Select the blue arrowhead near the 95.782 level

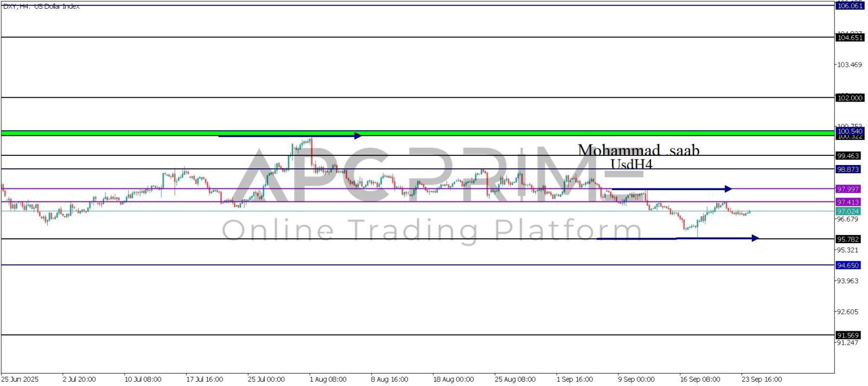pos(755,238)
